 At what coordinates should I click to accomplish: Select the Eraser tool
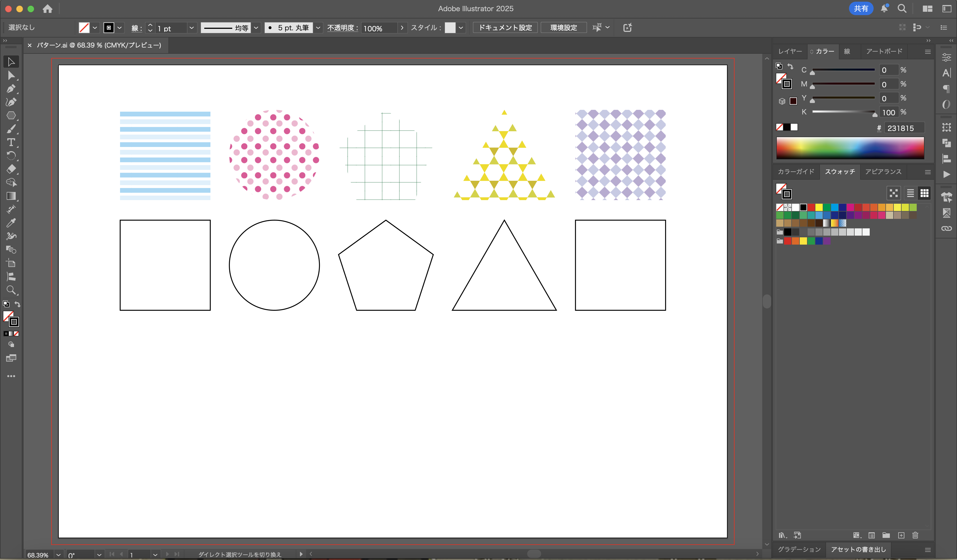click(11, 169)
